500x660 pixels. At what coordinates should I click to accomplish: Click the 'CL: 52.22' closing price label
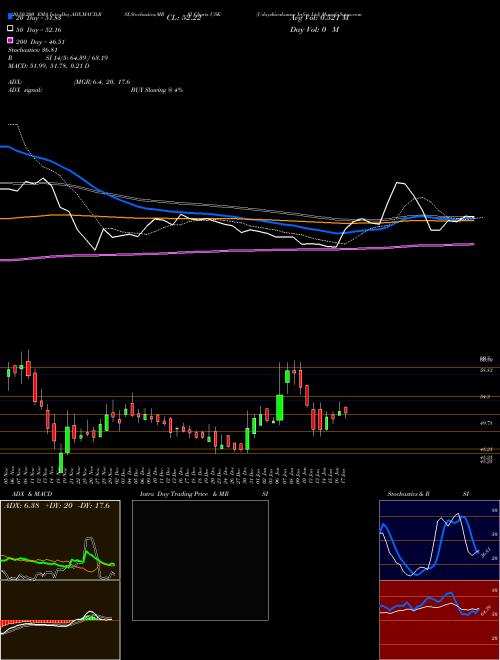pos(185,18)
